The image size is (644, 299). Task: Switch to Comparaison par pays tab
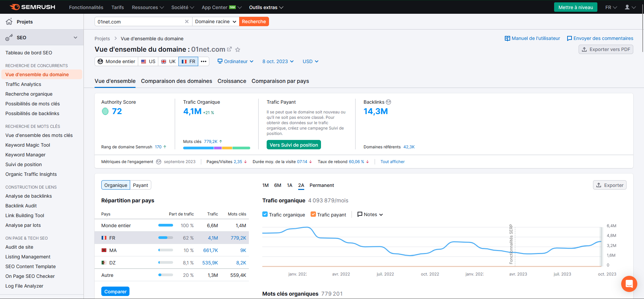click(280, 81)
